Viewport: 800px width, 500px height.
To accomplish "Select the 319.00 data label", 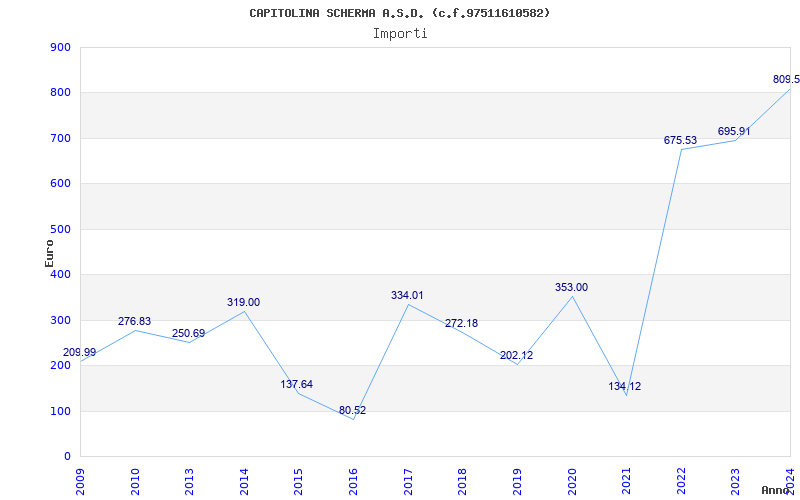I will pos(243,303).
